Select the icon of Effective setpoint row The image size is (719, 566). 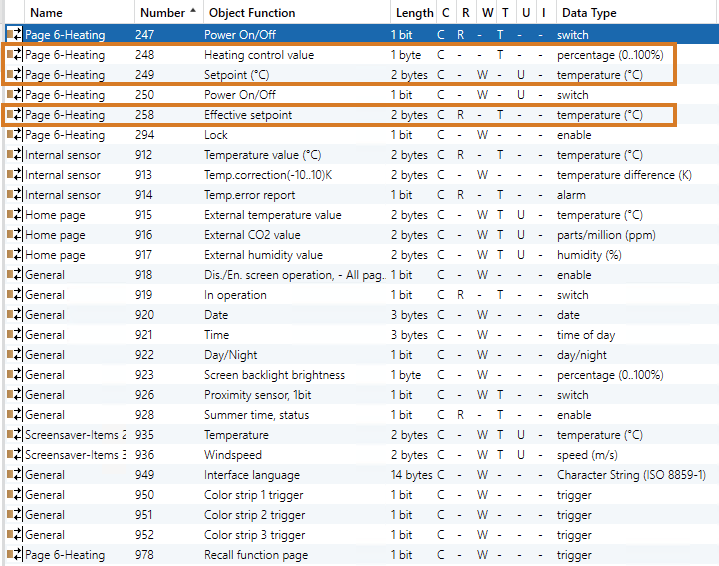14,115
